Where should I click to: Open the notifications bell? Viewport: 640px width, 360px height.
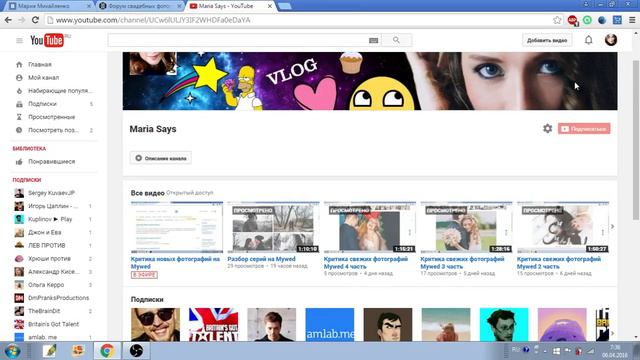588,40
